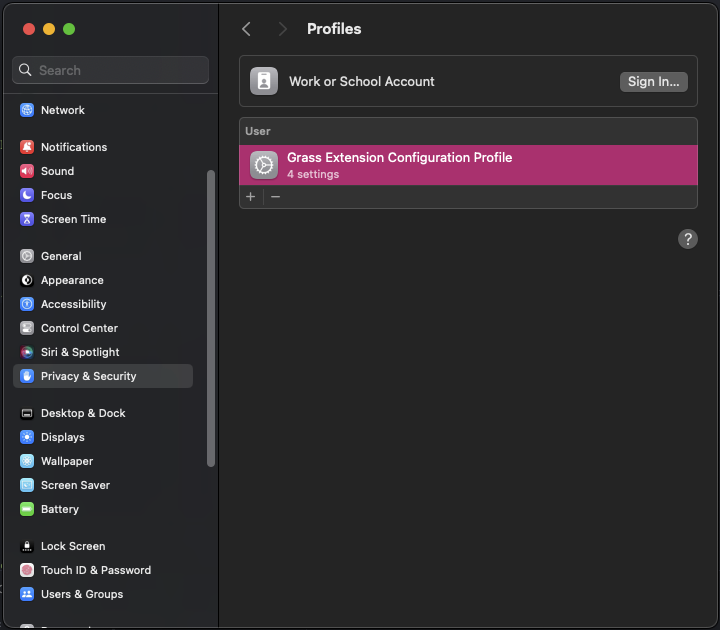This screenshot has width=720, height=630.
Task: Remove profile with the minus button
Action: point(276,197)
